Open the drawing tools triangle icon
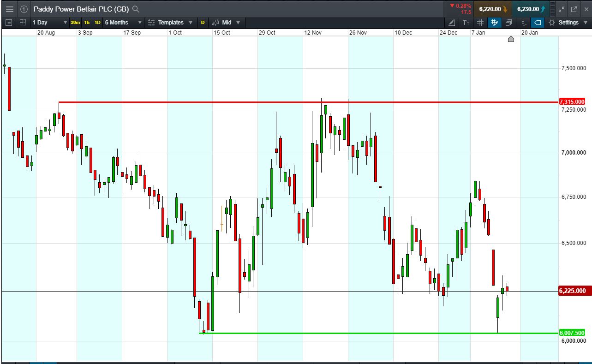The width and height of the screenshot is (592, 364). (x=451, y=22)
